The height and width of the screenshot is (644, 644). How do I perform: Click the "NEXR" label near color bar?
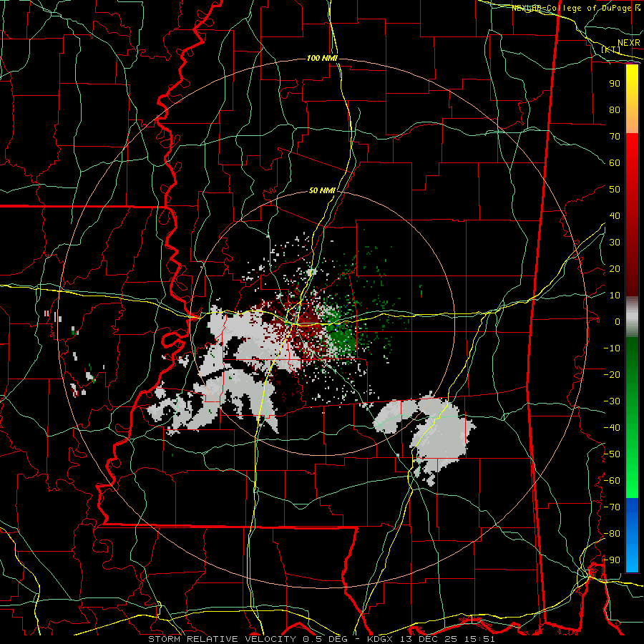coord(629,43)
